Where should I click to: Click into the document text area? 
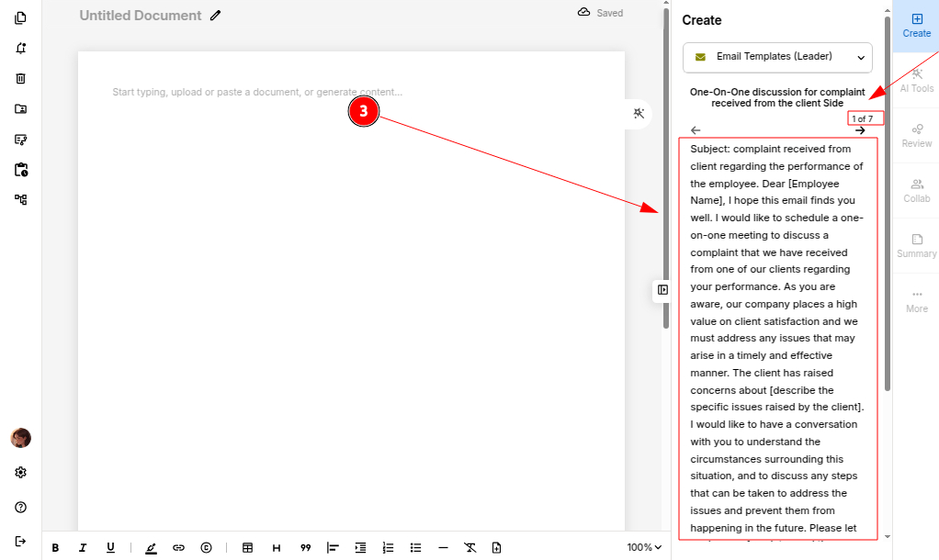click(349, 275)
